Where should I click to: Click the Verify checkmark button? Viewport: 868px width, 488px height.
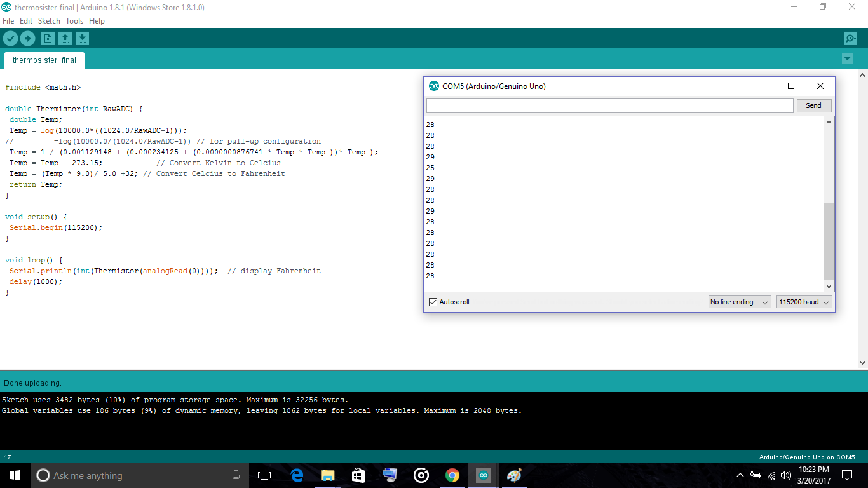(10, 39)
